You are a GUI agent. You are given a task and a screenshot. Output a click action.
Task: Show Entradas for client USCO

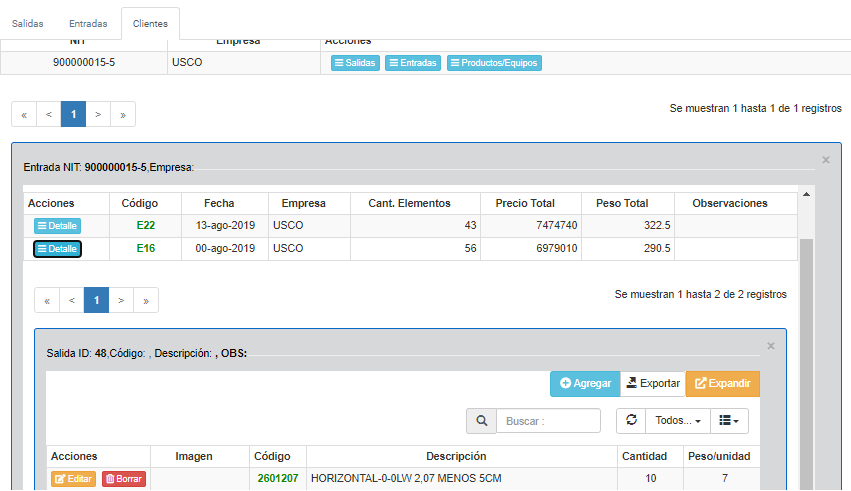click(412, 63)
